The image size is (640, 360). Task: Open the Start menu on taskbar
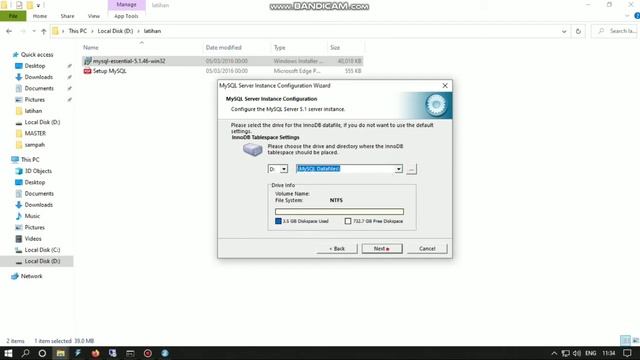pyautogui.click(x=8, y=353)
